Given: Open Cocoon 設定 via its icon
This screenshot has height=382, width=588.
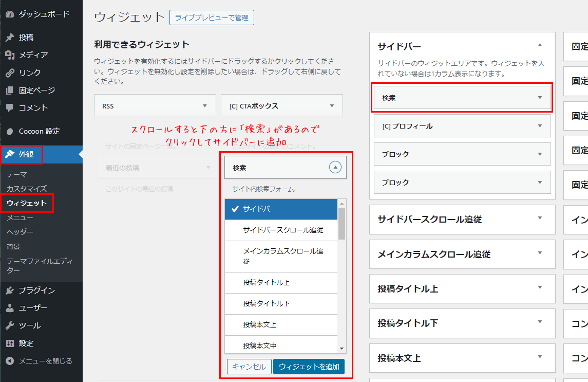Looking at the screenshot, I should pyautogui.click(x=10, y=131).
